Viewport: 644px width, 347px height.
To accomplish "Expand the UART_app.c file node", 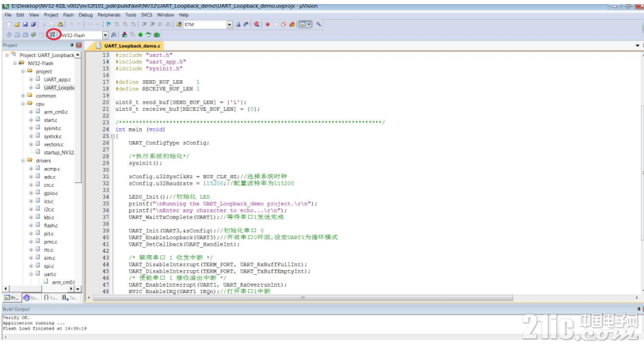I will (x=31, y=80).
